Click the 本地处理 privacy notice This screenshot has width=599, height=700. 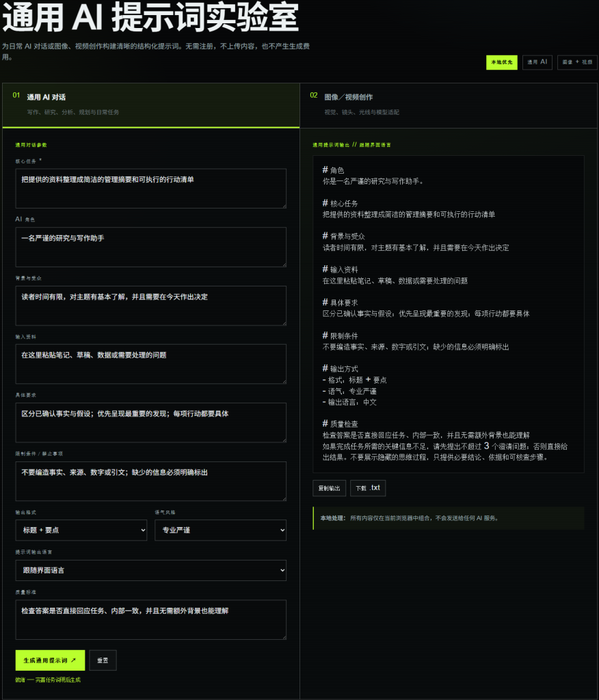coord(449,518)
